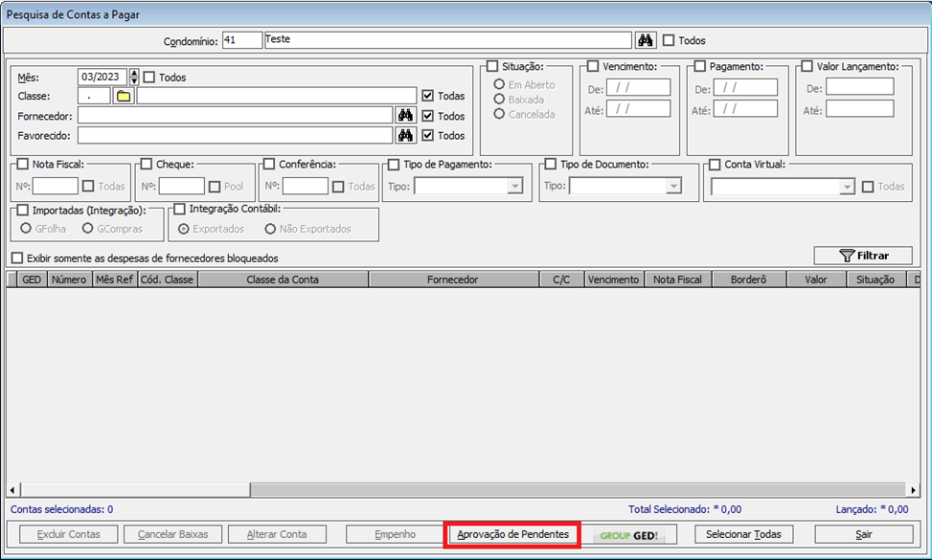Viewport: 932px width, 560px height.
Task: Sort by Número column header
Action: pos(69,280)
